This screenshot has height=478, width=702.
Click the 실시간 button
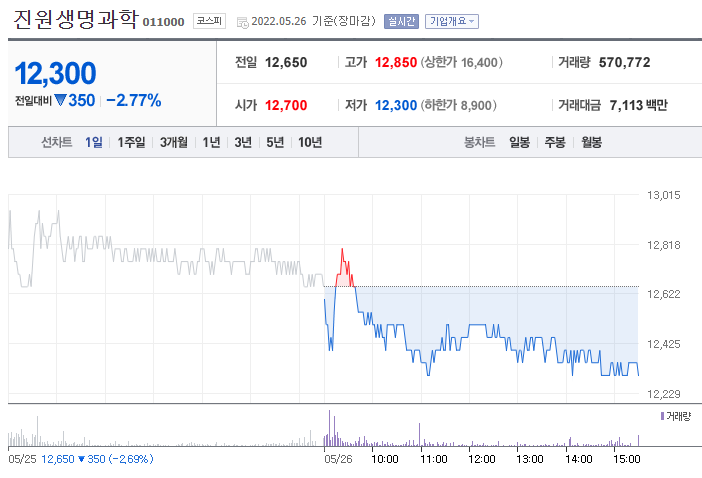[x=401, y=21]
